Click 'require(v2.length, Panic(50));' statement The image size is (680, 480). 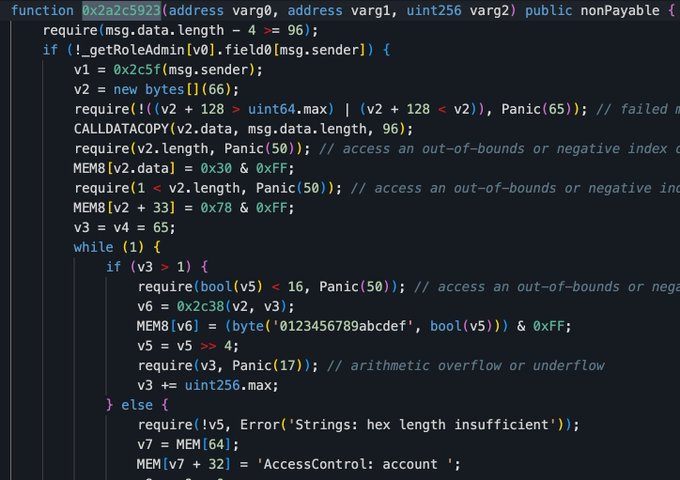point(192,149)
